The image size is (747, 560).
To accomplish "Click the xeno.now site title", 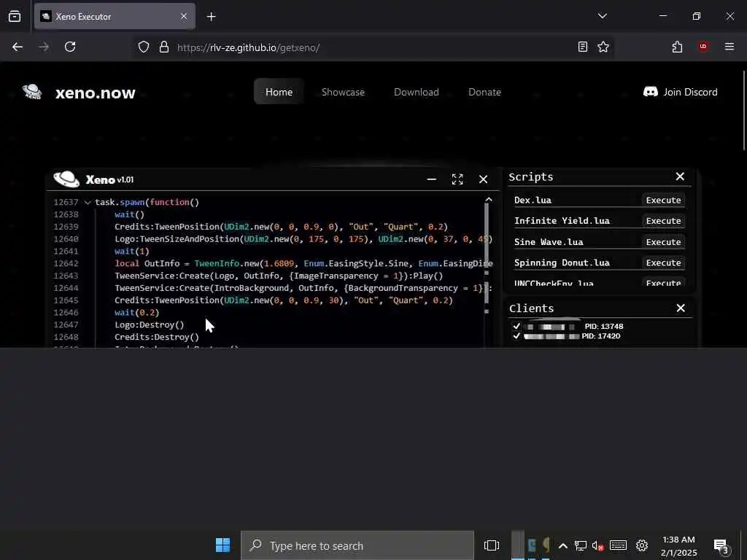I will (96, 93).
